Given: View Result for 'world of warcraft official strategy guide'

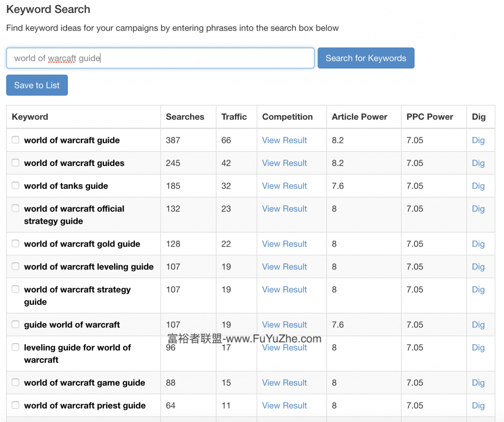Looking at the screenshot, I should pyautogui.click(x=284, y=209).
